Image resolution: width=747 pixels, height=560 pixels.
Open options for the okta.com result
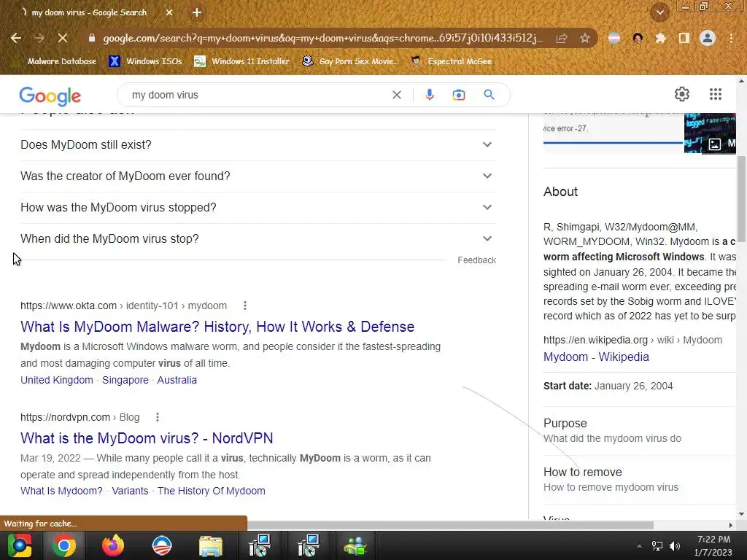tap(245, 306)
